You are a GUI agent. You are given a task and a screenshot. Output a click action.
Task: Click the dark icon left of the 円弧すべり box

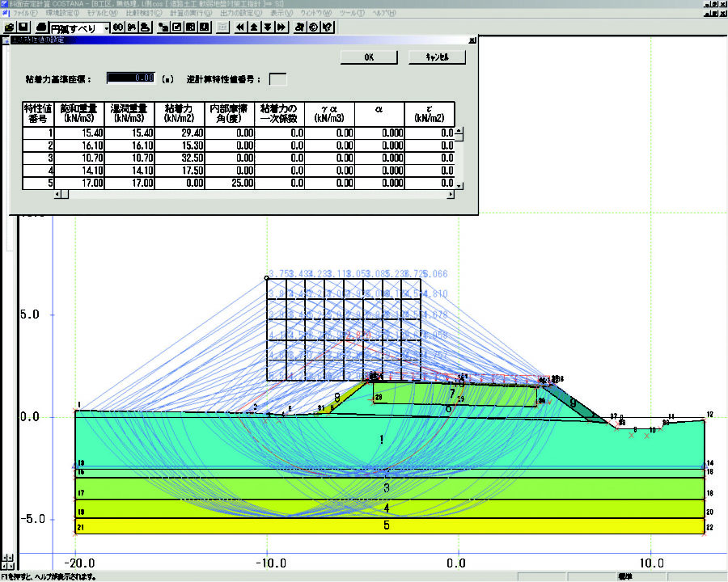coord(41,27)
